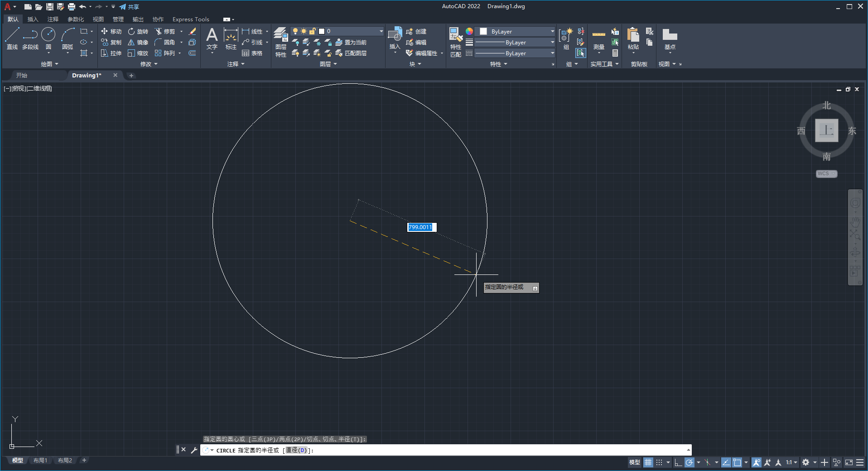Switch to 布局1 layout tab

pyautogui.click(x=40, y=461)
